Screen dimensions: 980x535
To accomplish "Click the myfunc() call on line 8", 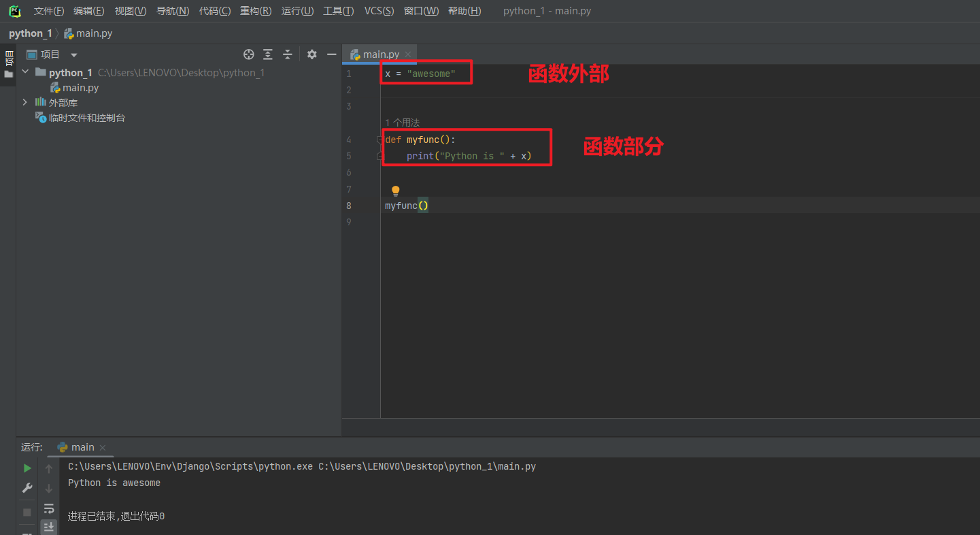I will click(x=407, y=206).
